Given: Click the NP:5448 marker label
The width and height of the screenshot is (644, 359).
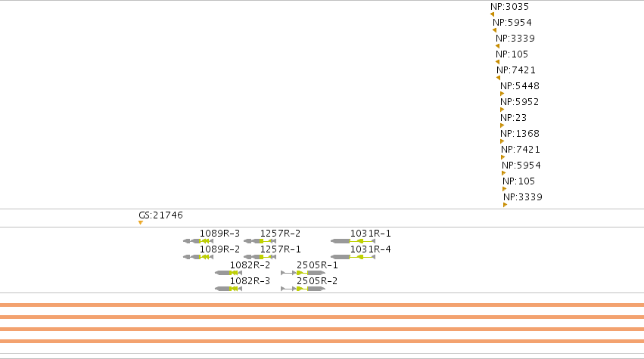Looking at the screenshot, I should [520, 86].
